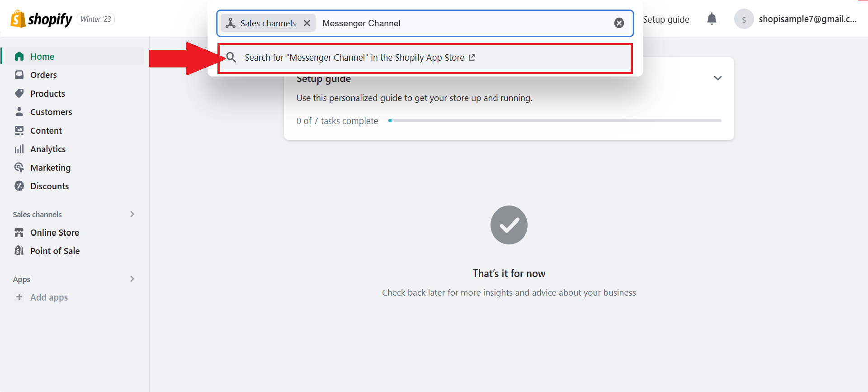
Task: Click the Content icon in sidebar
Action: [19, 130]
